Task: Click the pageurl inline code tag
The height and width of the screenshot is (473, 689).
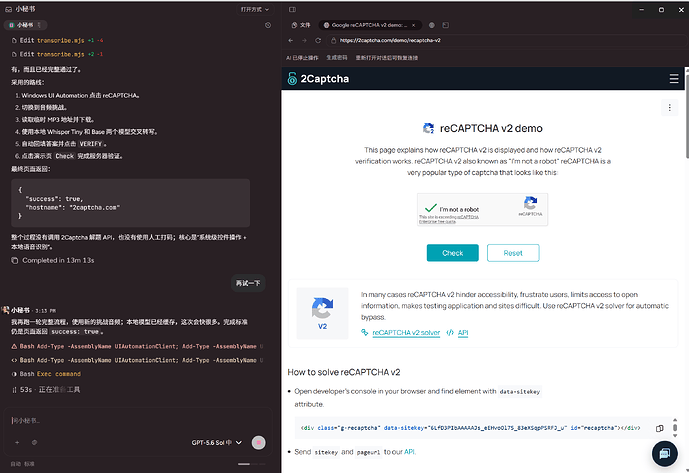Action: coord(368,452)
